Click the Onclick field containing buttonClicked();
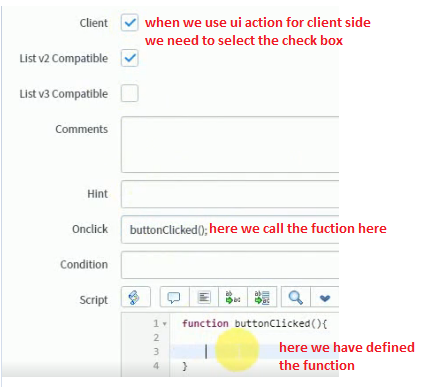The width and height of the screenshot is (441, 387). (x=230, y=229)
